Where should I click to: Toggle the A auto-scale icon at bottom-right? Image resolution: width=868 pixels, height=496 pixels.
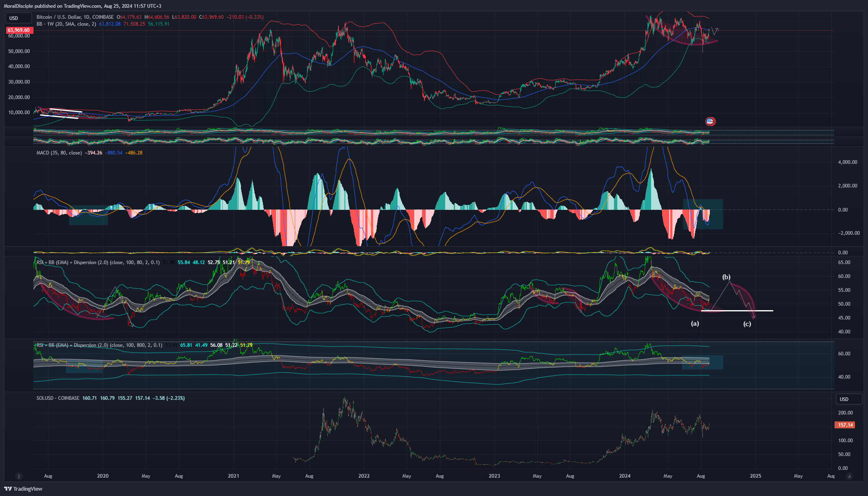(x=850, y=476)
